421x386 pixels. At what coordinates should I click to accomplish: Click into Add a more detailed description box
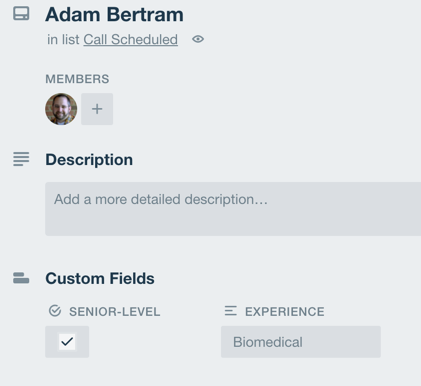(233, 209)
